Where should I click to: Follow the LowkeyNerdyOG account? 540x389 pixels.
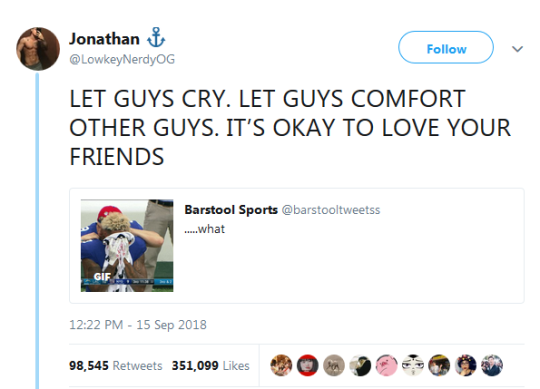point(446,48)
